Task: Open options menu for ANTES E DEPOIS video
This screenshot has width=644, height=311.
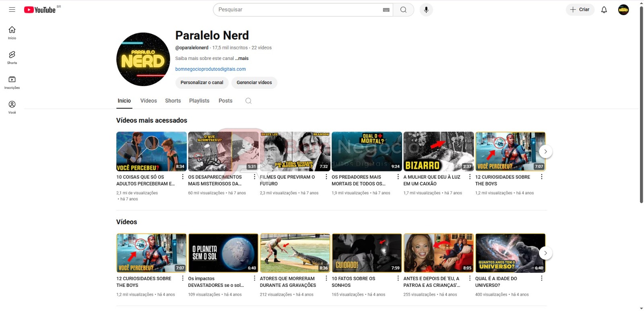Action: tap(470, 278)
